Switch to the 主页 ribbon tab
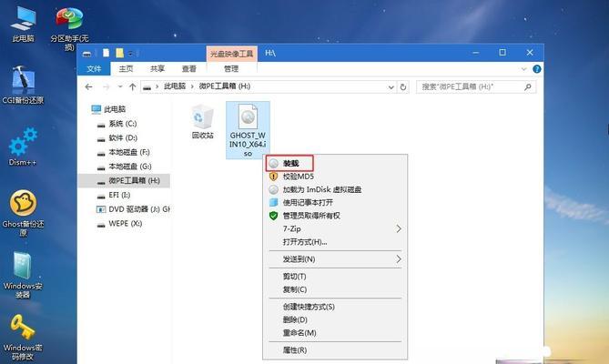The width and height of the screenshot is (609, 364). point(126,68)
